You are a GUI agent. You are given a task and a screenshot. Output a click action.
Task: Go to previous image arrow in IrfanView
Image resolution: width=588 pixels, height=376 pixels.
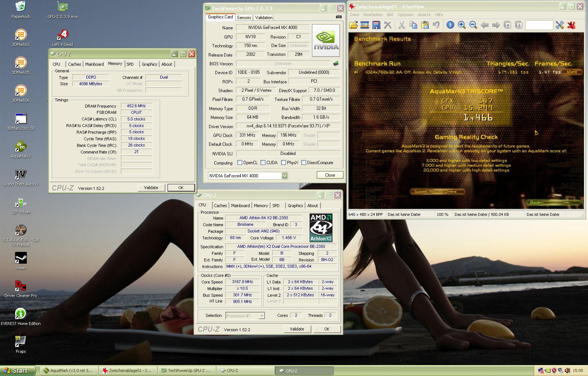[x=485, y=25]
